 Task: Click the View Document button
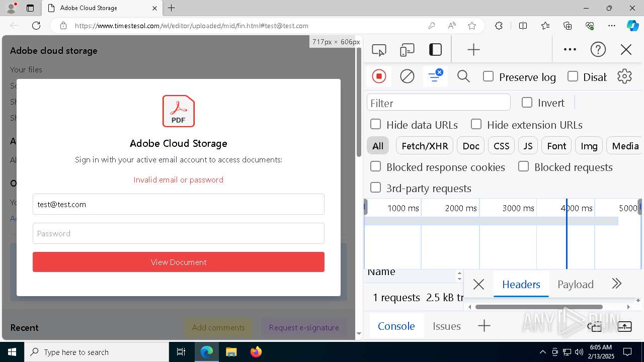[179, 262]
